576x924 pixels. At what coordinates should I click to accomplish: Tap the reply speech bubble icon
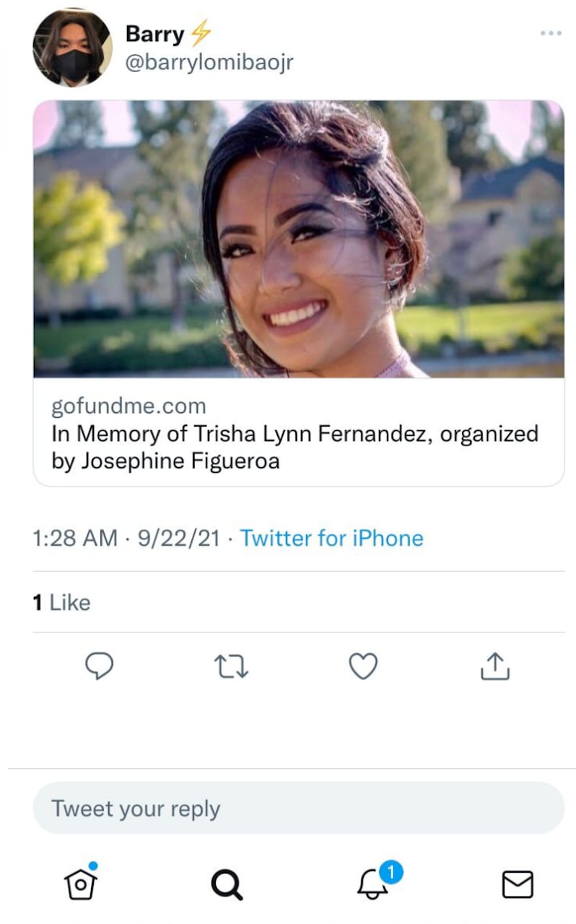pos(100,666)
